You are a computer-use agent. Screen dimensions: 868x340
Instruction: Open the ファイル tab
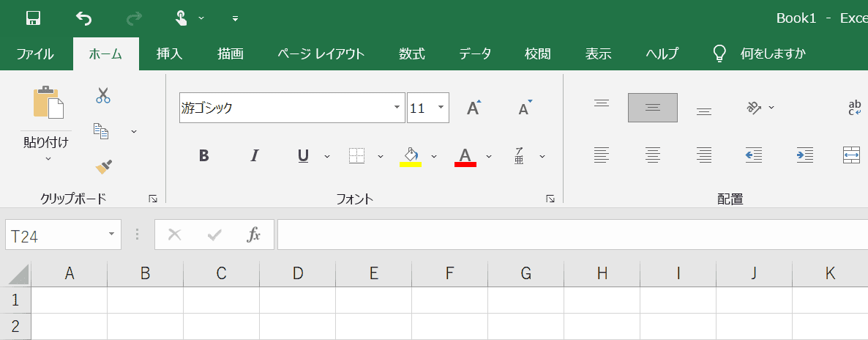pos(35,53)
